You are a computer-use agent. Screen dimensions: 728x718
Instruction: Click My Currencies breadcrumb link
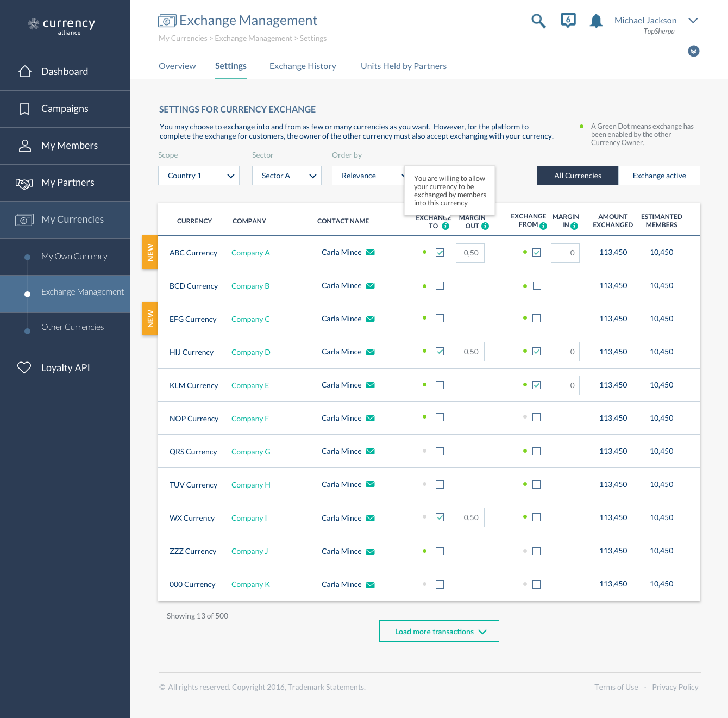183,38
